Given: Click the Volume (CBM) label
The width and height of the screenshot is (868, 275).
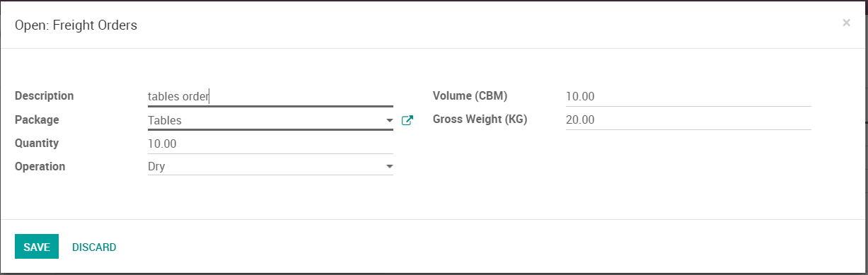Looking at the screenshot, I should [470, 95].
